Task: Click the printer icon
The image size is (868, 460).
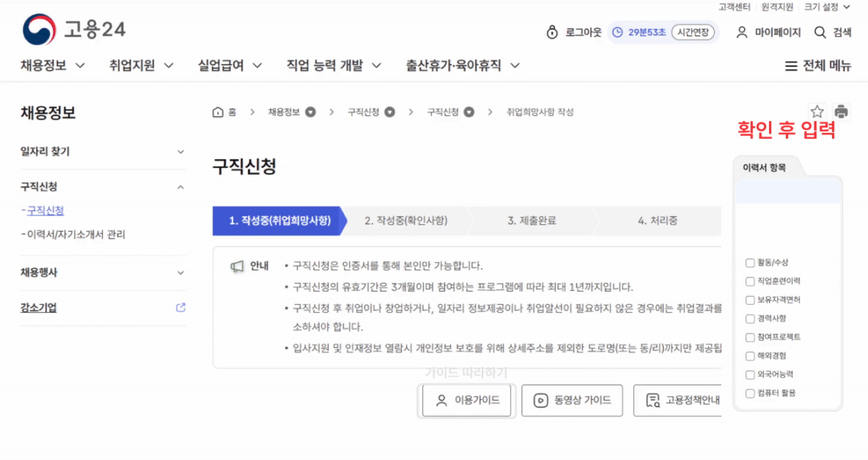Action: pyautogui.click(x=841, y=112)
